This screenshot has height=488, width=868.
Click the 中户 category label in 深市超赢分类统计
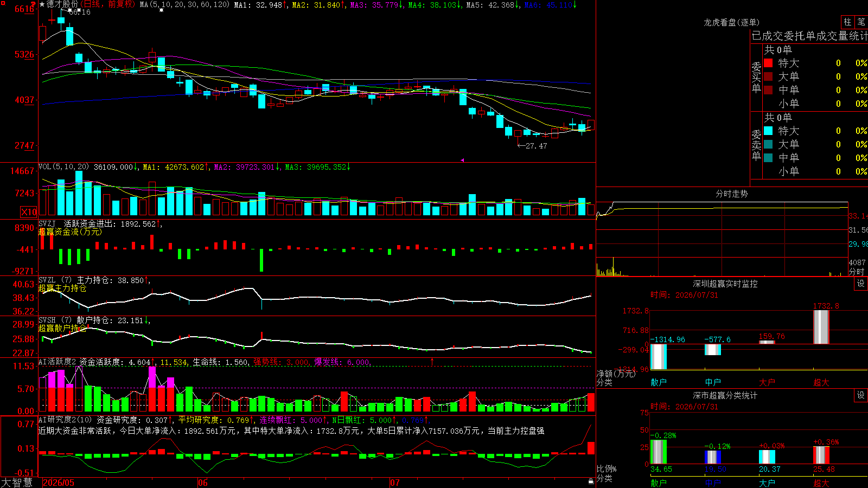click(713, 483)
